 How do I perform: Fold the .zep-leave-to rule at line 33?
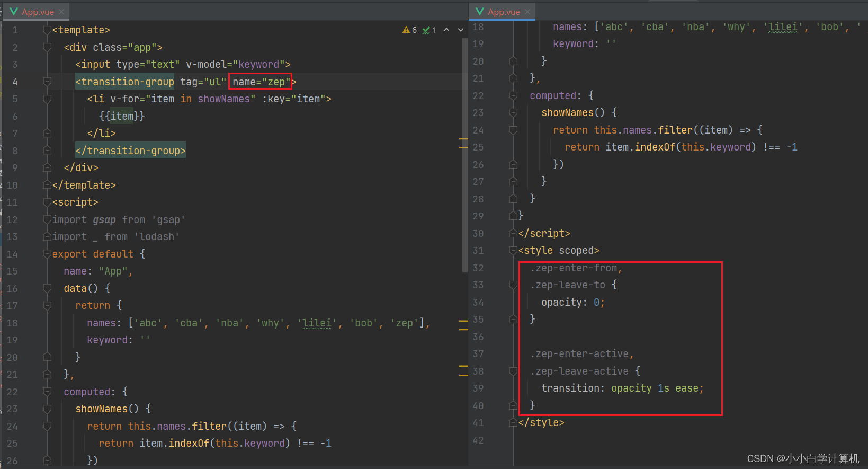point(513,285)
